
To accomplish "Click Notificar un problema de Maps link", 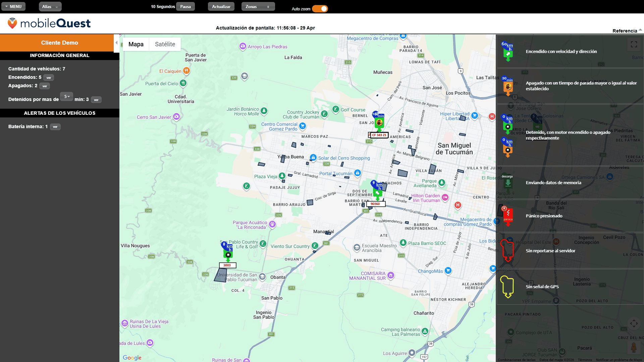I will [619, 360].
